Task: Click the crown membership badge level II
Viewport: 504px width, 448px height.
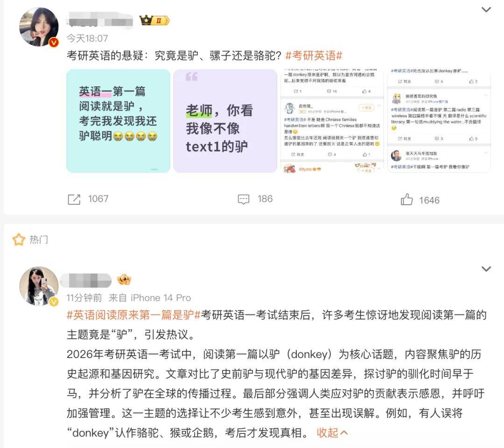Action: 154,21
